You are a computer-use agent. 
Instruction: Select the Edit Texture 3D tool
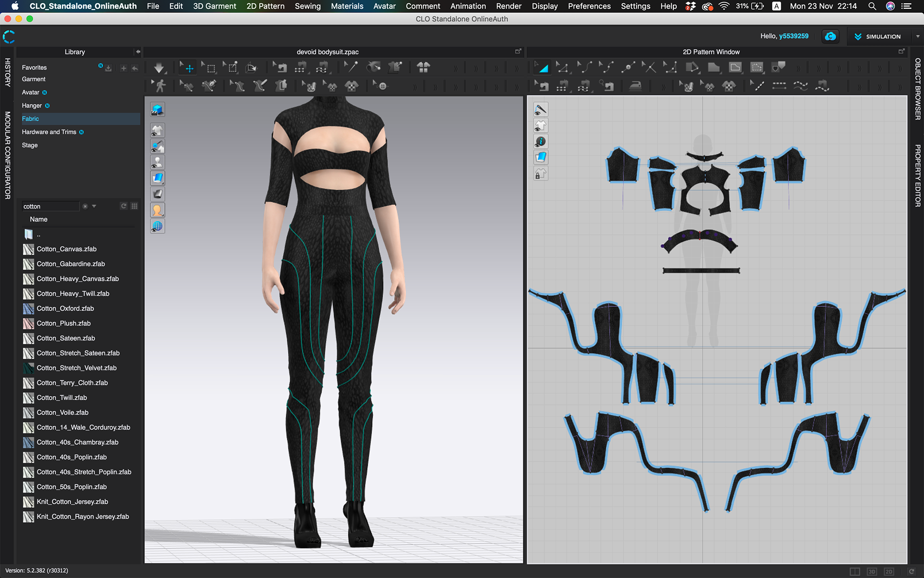[309, 86]
